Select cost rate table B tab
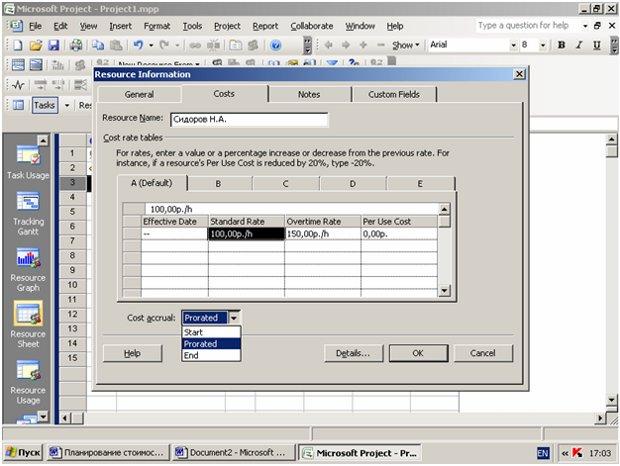This screenshot has height=466, width=620. pyautogui.click(x=218, y=184)
